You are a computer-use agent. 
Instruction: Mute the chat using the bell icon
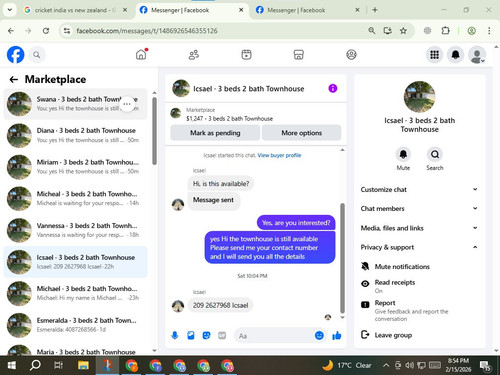point(403,154)
